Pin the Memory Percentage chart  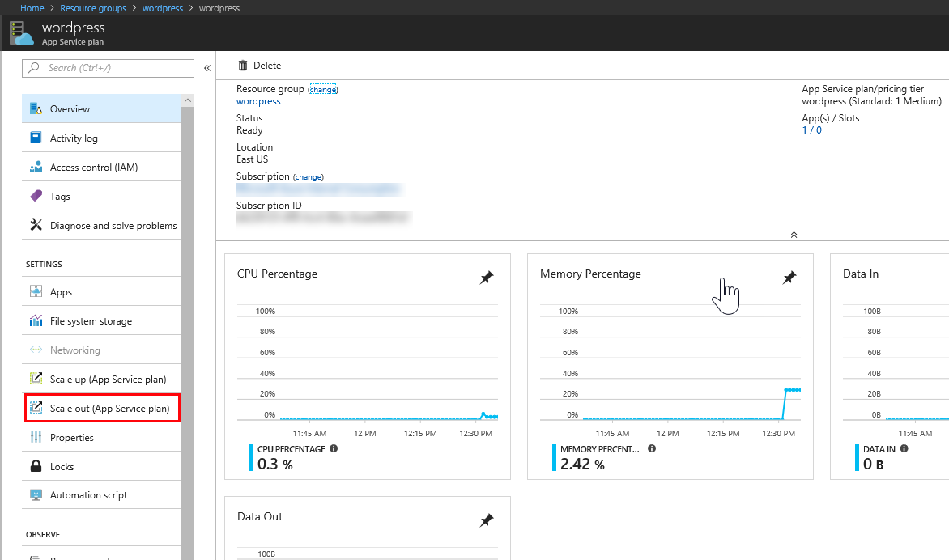pyautogui.click(x=789, y=278)
